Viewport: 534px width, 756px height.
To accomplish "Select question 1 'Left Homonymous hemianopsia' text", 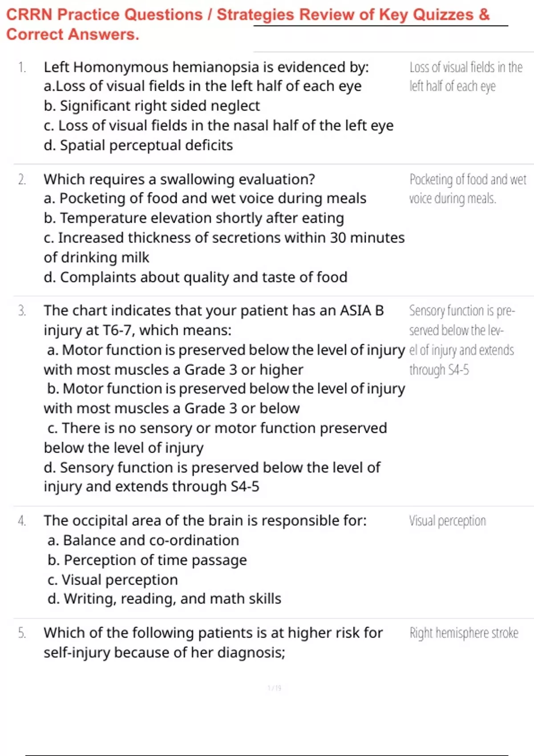I will (206, 67).
